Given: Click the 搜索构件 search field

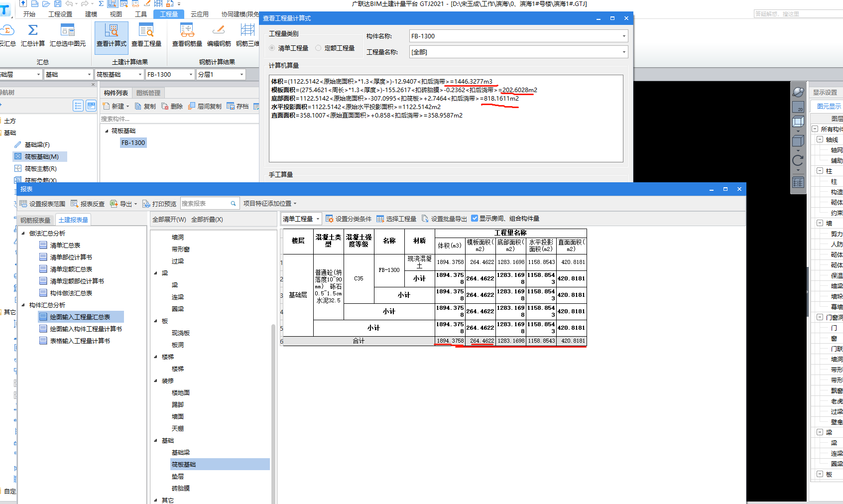Looking at the screenshot, I should [x=179, y=119].
